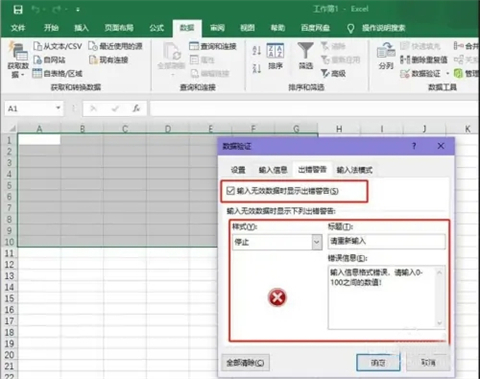This screenshot has height=379, width=480.
Task: Switch to the 审阅 Review tab
Action: click(x=217, y=28)
